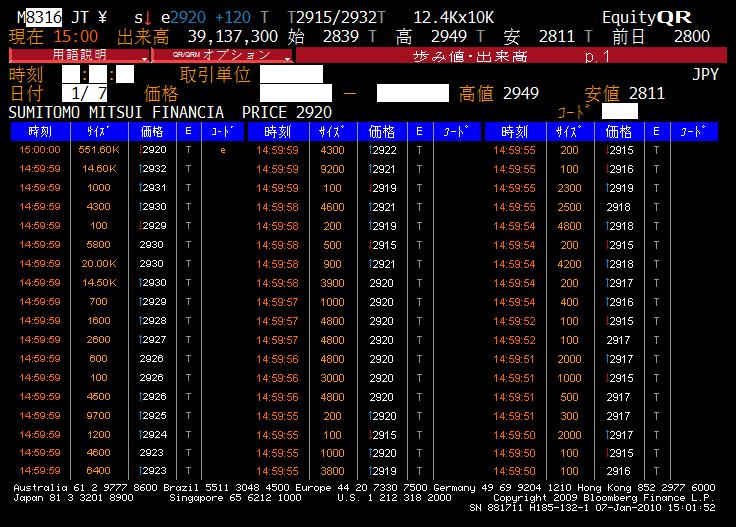This screenshot has width=736, height=527.
Task: Select the 15:00:00 trade time cell
Action: [40, 150]
